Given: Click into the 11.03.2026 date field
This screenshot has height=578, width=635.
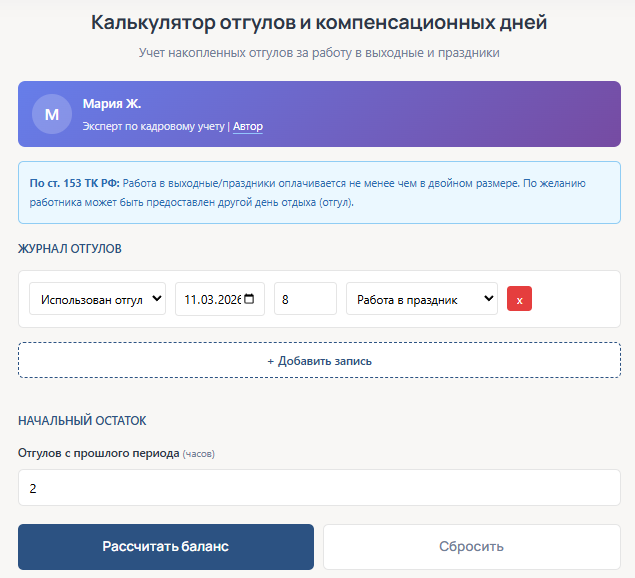Looking at the screenshot, I should (x=210, y=299).
